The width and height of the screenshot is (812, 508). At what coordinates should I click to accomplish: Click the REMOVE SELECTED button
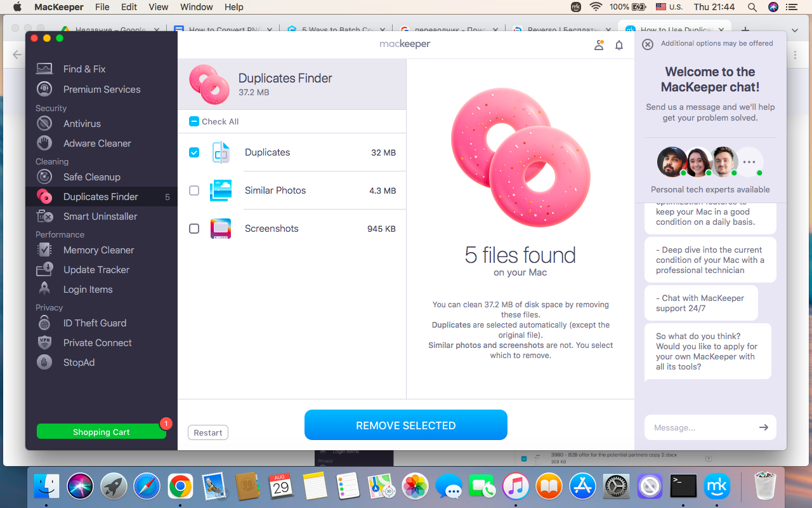[x=405, y=425]
